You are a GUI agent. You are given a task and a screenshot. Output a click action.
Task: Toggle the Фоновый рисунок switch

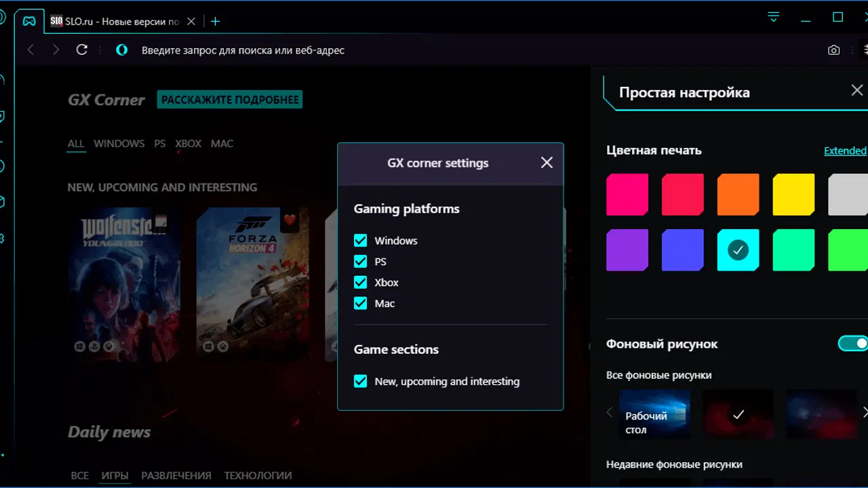point(853,344)
